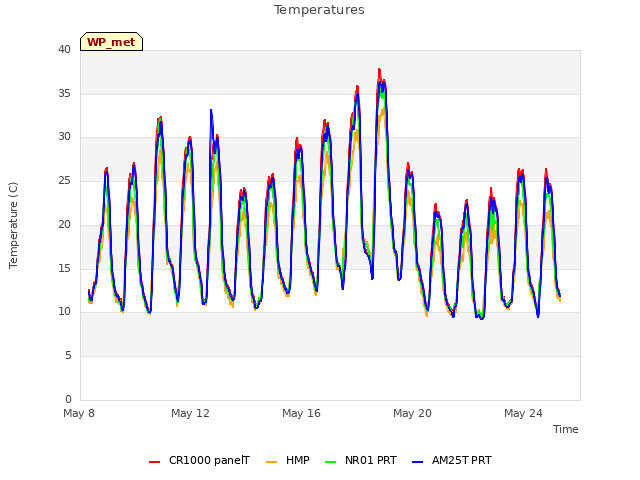Click the blue AM25T PRT legend swatch
Image resolution: width=640 pixels, height=480 pixels.
tap(418, 462)
